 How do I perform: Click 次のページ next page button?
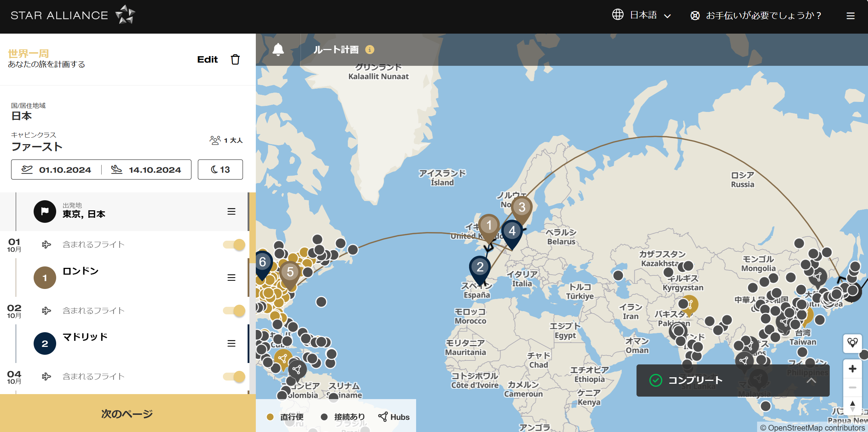point(128,413)
